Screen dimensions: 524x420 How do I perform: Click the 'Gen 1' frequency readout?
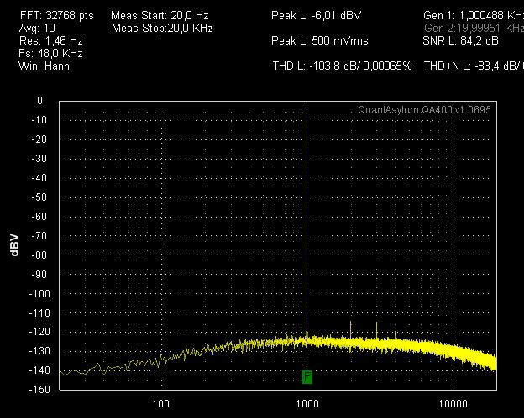click(x=474, y=16)
